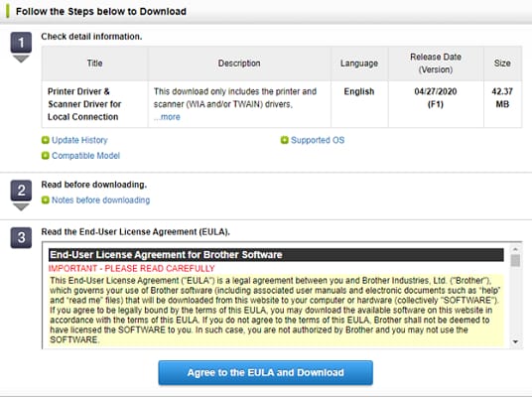Click the highlighted EULA paragraph text
The width and height of the screenshot is (532, 397).
tap(276, 310)
